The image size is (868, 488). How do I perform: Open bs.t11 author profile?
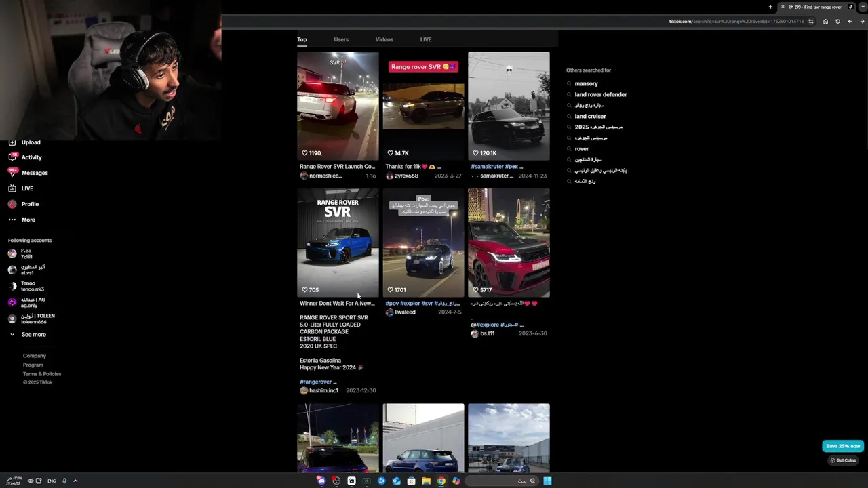click(x=483, y=333)
